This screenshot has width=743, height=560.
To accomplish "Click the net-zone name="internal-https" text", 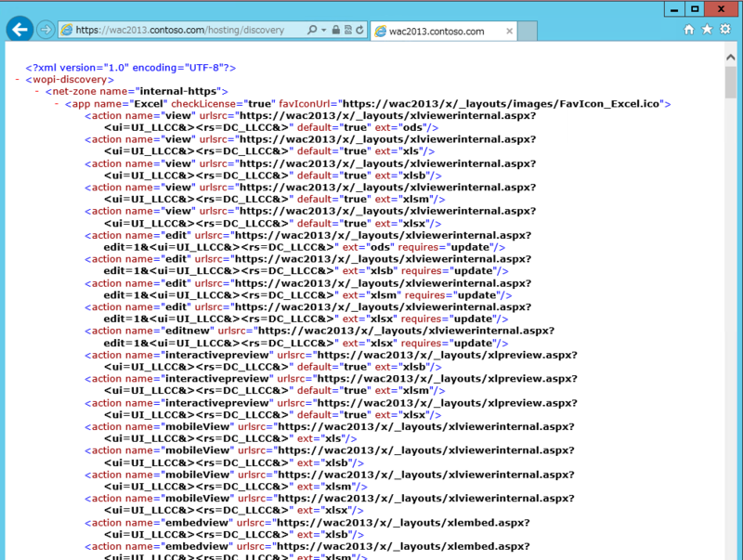I will (137, 91).
